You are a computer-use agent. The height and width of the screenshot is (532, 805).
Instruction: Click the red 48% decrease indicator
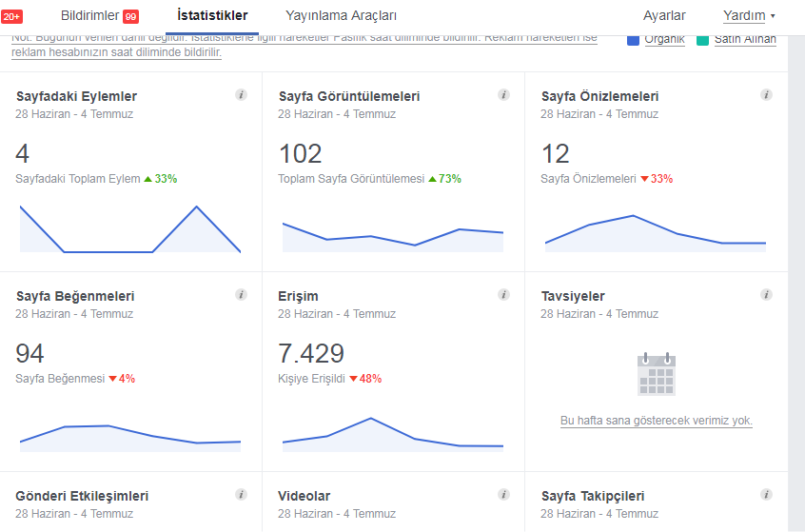coord(365,379)
